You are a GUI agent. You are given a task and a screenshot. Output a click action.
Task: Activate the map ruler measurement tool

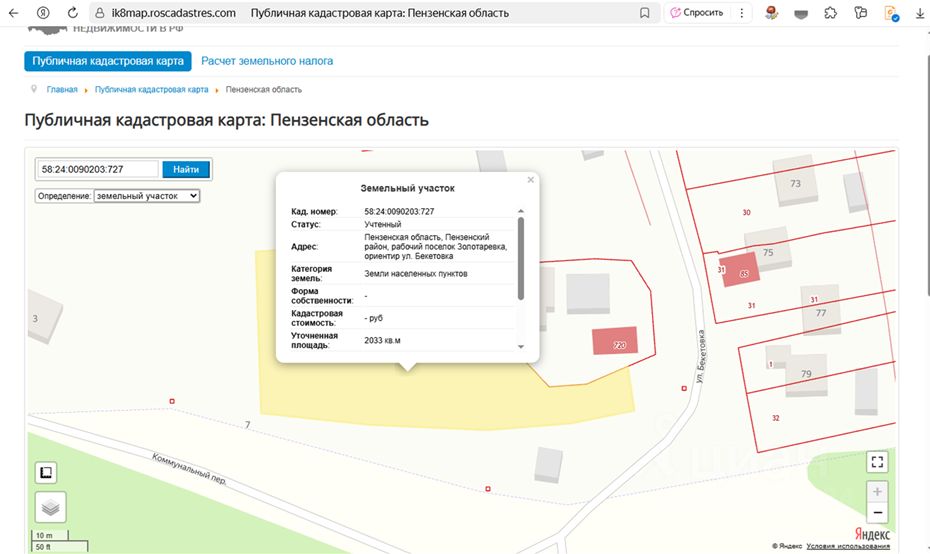(46, 472)
